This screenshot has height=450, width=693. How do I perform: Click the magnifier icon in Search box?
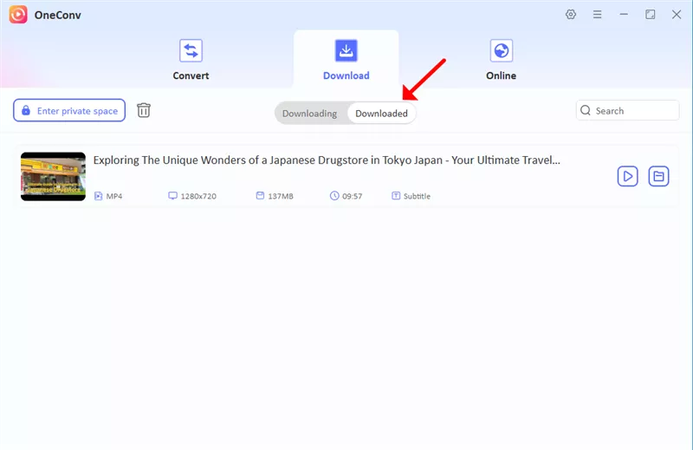click(585, 111)
